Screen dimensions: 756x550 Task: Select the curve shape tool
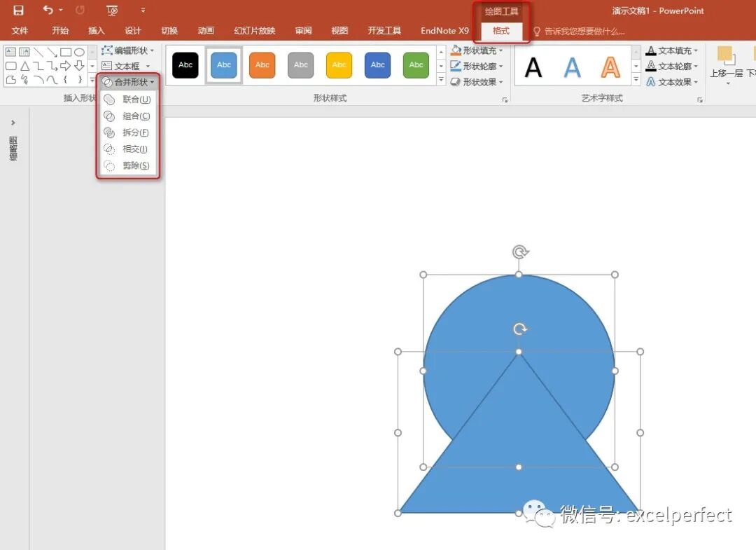click(x=52, y=80)
